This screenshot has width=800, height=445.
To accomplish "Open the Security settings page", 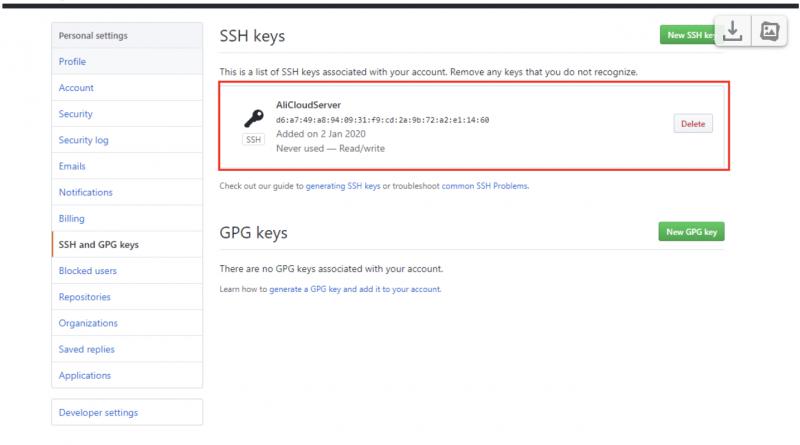I will [x=76, y=114].
